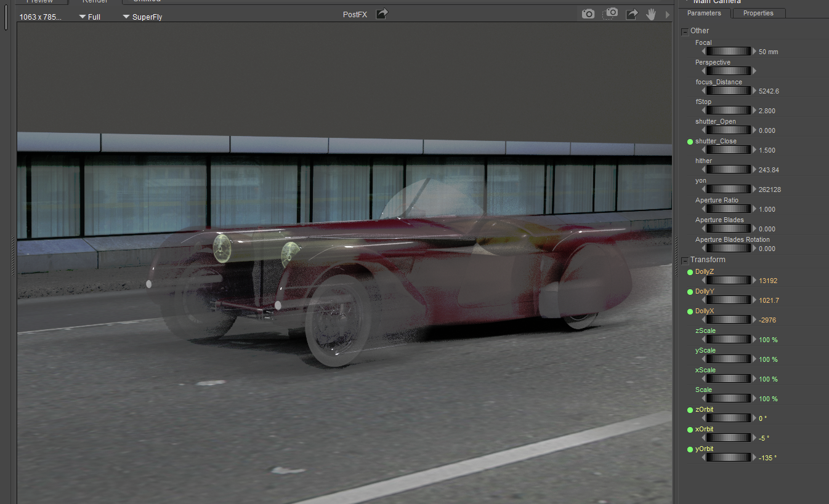The image size is (829, 504).
Task: Click the left arrow of the fStop dial
Action: 703,111
